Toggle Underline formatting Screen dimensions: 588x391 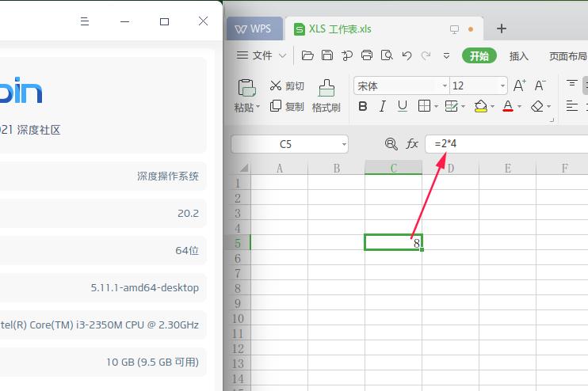[x=403, y=106]
